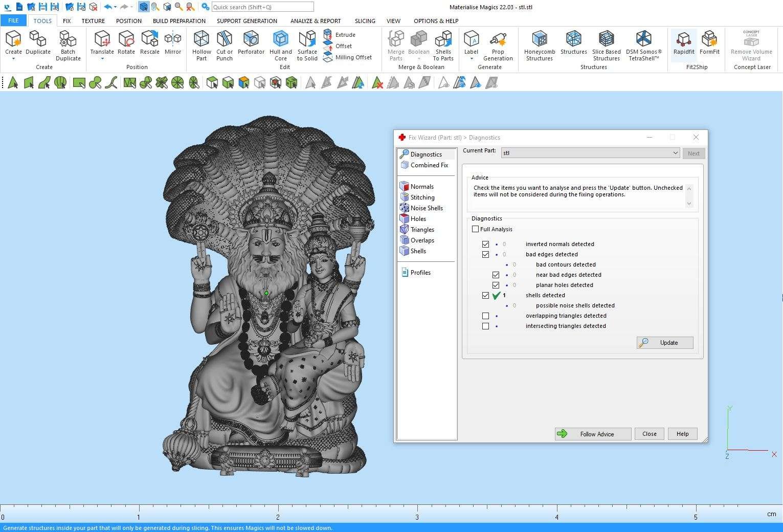783x532 pixels.
Task: Click the Hollow Part tool icon
Action: pyautogui.click(x=201, y=39)
